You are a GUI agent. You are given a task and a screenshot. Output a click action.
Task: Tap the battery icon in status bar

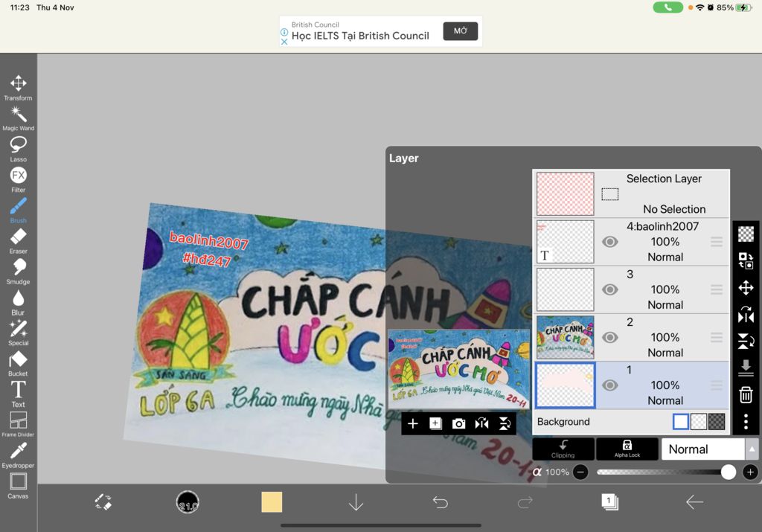click(744, 7)
